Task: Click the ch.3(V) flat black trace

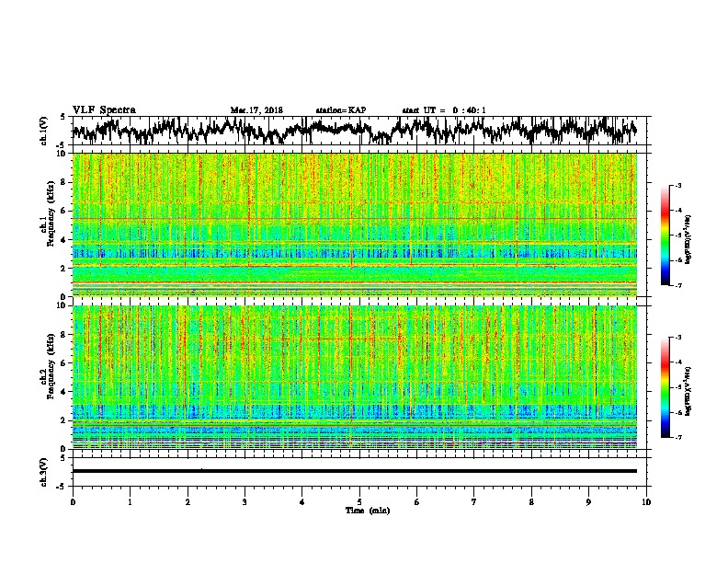Action: (x=354, y=471)
